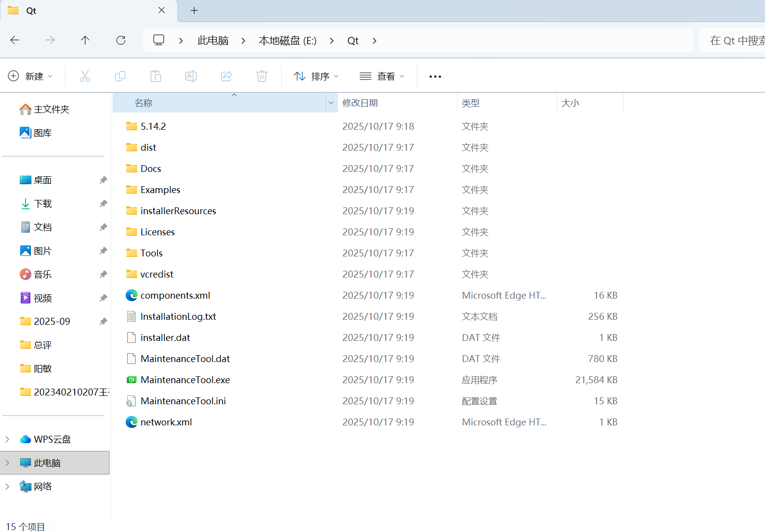Image resolution: width=765 pixels, height=532 pixels.
Task: Click the pin icon beside 下载
Action: pos(103,203)
